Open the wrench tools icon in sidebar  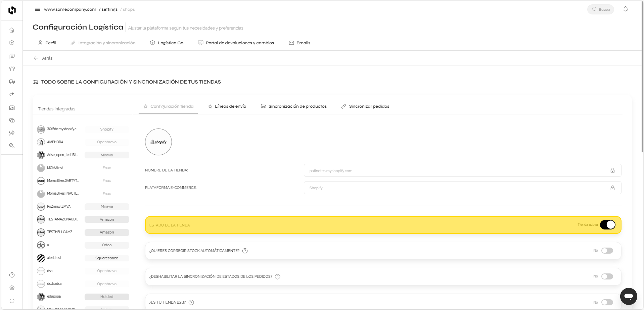coord(12,146)
